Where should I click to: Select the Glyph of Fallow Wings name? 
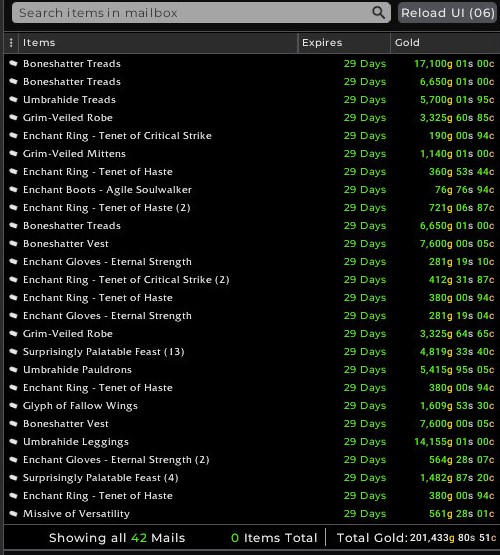(80, 406)
